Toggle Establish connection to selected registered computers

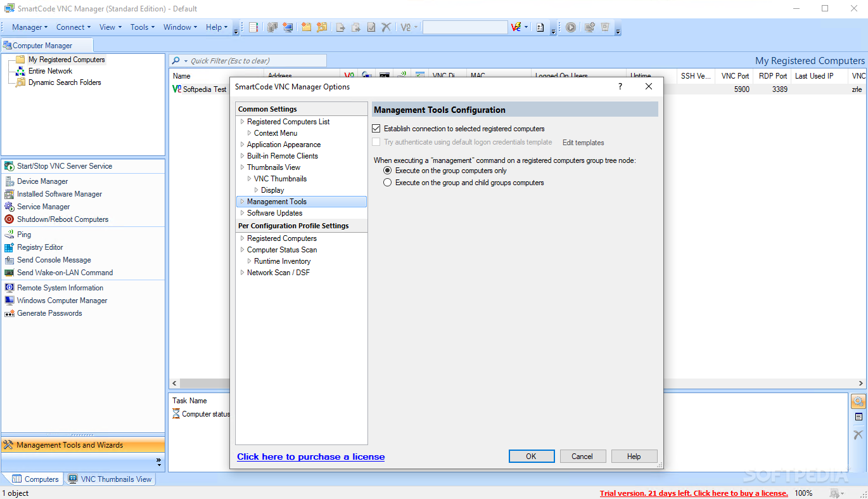point(376,129)
